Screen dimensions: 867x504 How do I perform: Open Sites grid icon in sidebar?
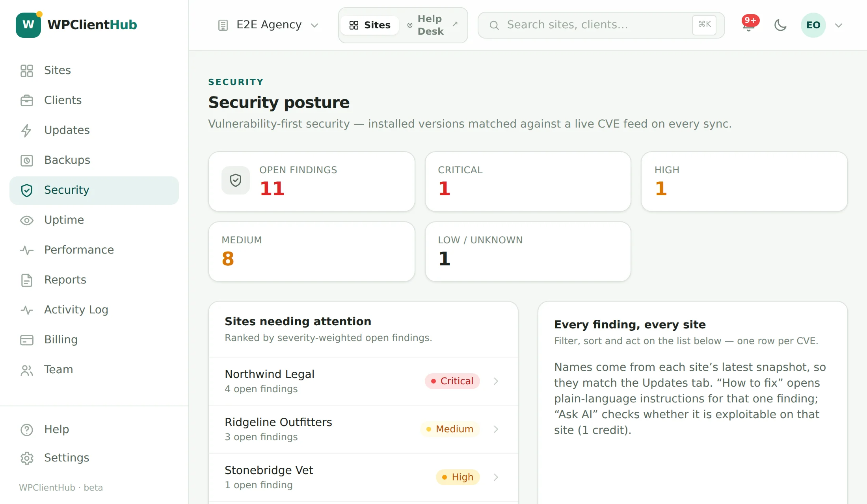26,70
